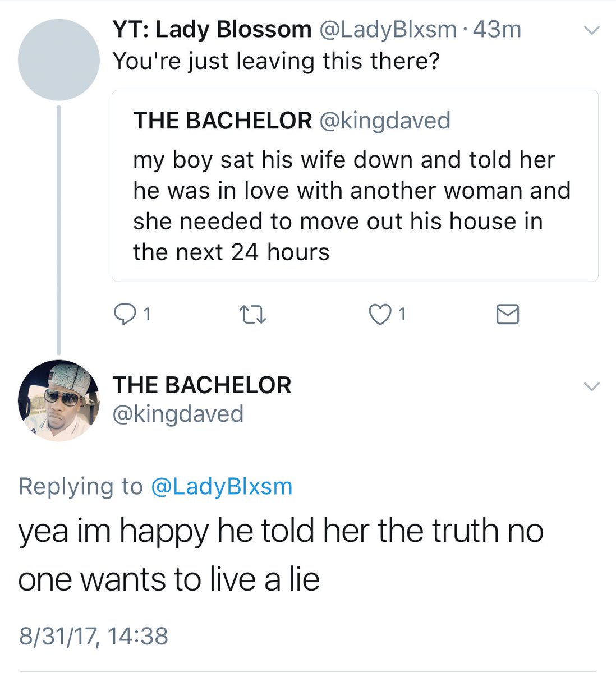Tap "You're just leaving this there?" text
Image resolution: width=616 pixels, height=673 pixels.
coord(276,61)
